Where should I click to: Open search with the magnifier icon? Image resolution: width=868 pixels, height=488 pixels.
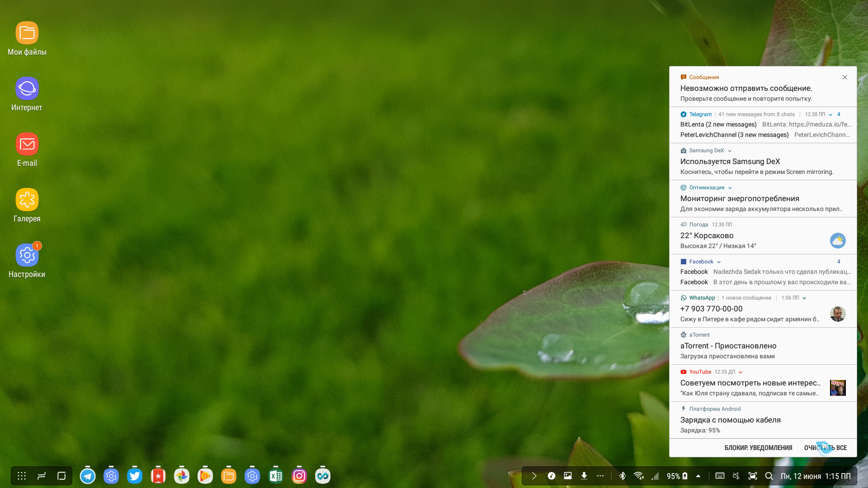coord(769,476)
